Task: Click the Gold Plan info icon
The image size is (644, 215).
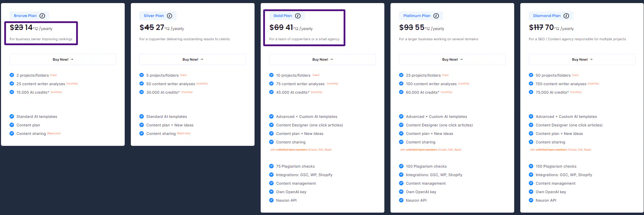Action: tap(297, 16)
